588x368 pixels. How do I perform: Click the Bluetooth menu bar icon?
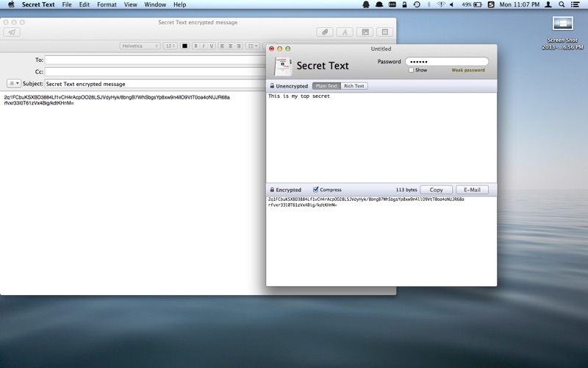429,4
